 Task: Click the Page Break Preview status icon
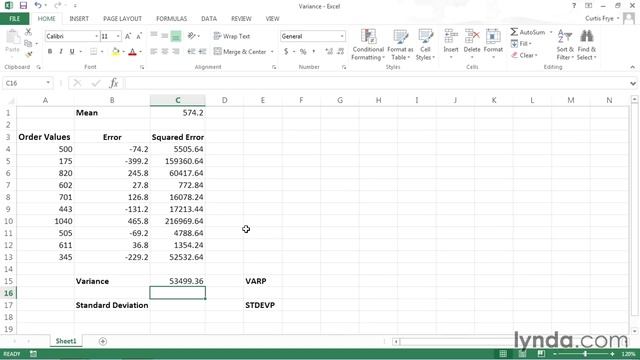click(541, 354)
